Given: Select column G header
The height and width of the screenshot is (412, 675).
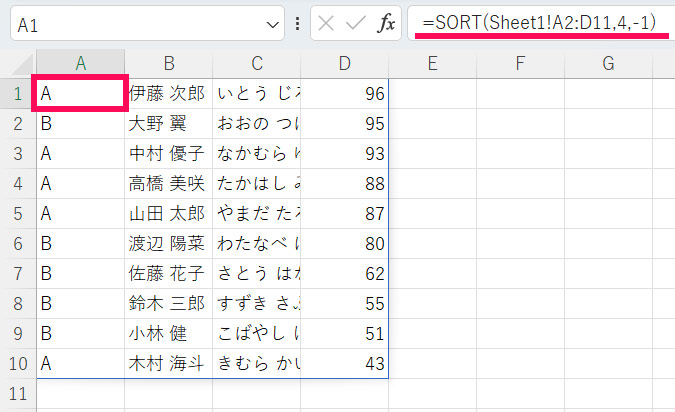Looking at the screenshot, I should [x=608, y=64].
